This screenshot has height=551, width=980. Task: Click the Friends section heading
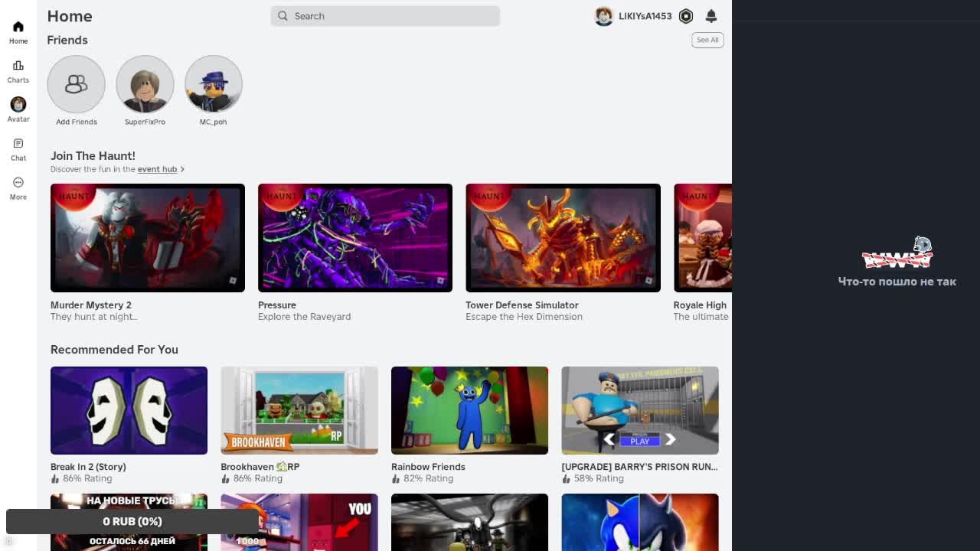67,40
